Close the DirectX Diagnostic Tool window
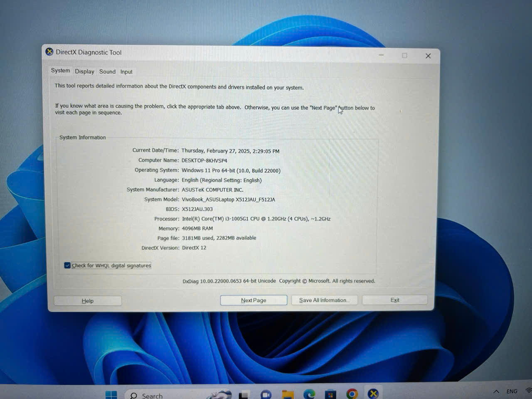Image resolution: width=532 pixels, height=399 pixels. [x=428, y=56]
